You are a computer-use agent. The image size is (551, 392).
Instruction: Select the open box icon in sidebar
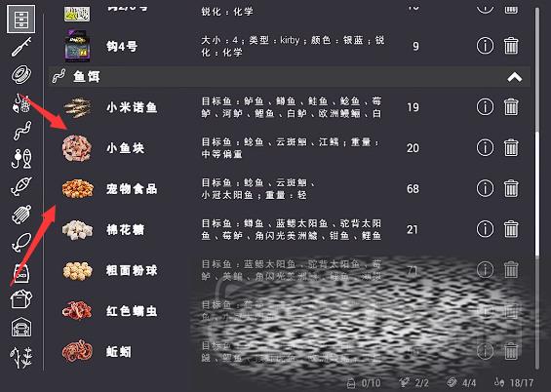pos(21,299)
